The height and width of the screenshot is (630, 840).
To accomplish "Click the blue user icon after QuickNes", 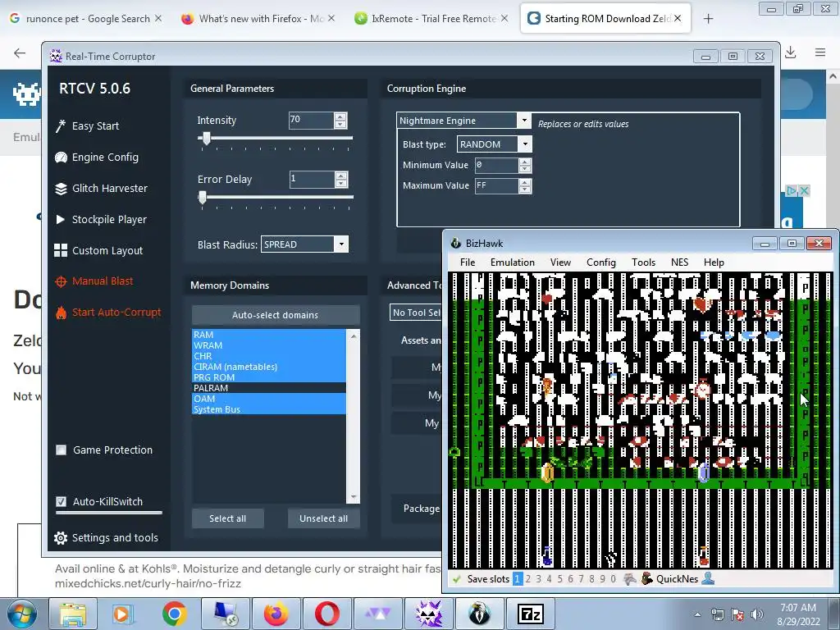I will (x=708, y=578).
